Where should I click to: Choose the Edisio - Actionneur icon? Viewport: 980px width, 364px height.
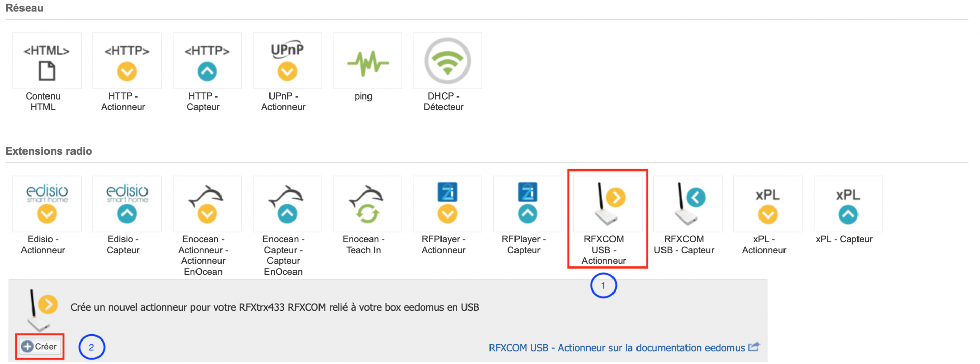tap(47, 204)
